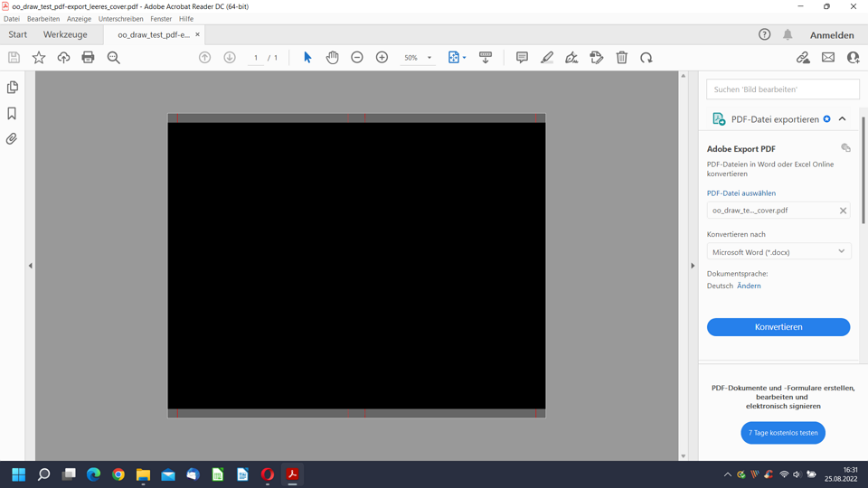Add file to favorites with star icon
Image resolution: width=868 pixels, height=488 pixels.
(x=39, y=58)
